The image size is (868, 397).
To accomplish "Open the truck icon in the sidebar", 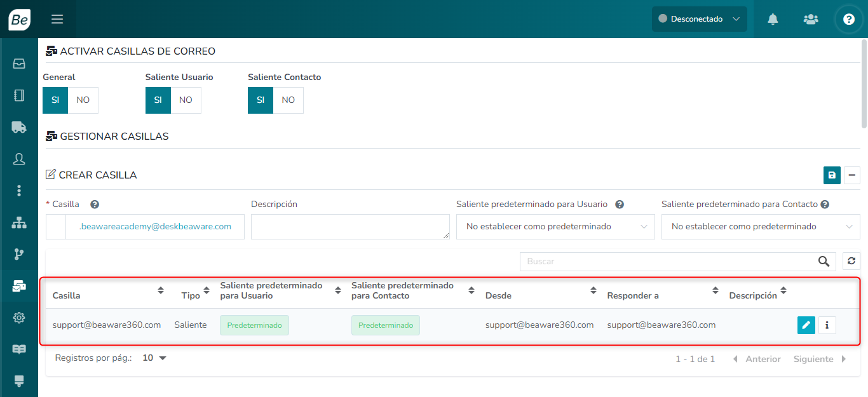I will pos(19,127).
